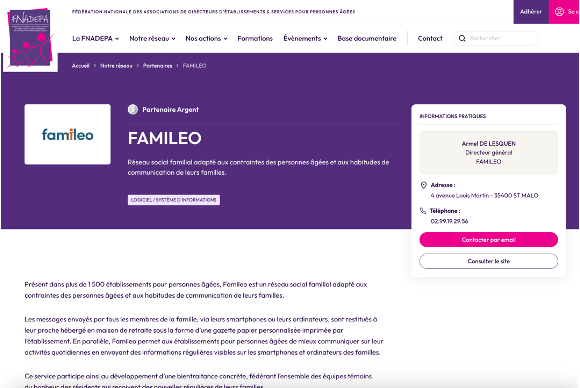Expand the La FNADEPA dropdown menu
This screenshot has width=580, height=388.
pyautogui.click(x=95, y=38)
